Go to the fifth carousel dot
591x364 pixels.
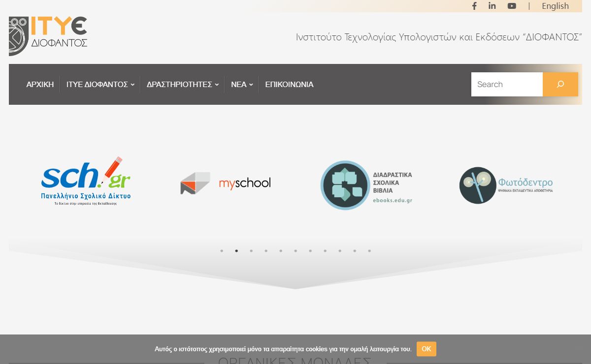(281, 251)
